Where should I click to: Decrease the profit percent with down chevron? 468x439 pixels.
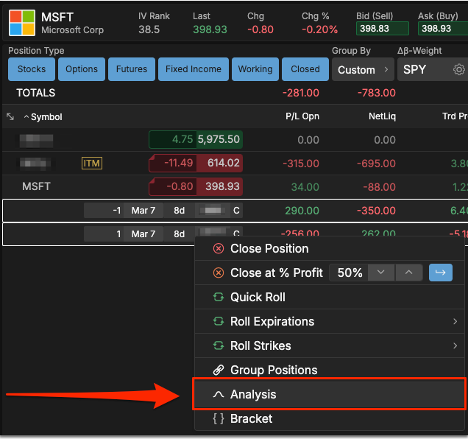[381, 273]
